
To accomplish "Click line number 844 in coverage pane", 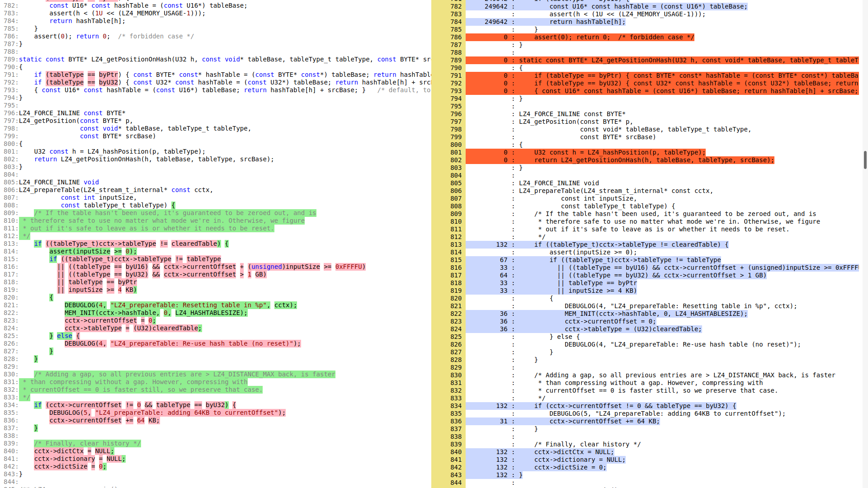I will [456, 483].
